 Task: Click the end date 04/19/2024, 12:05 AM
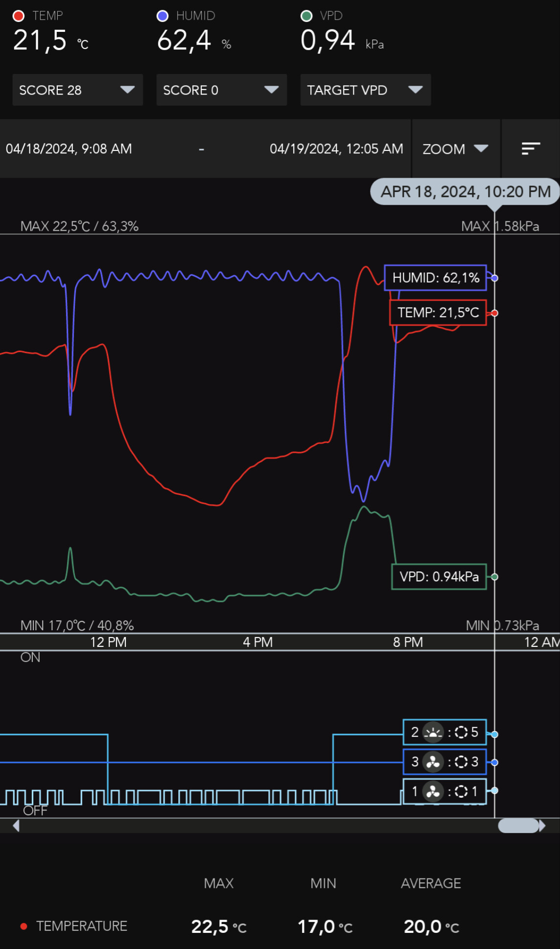coord(336,149)
